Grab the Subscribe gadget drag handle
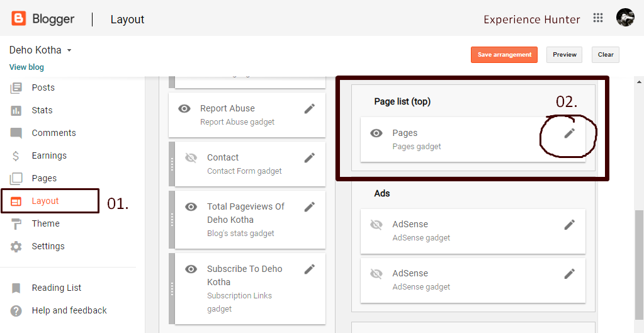The image size is (644, 333). click(x=172, y=289)
